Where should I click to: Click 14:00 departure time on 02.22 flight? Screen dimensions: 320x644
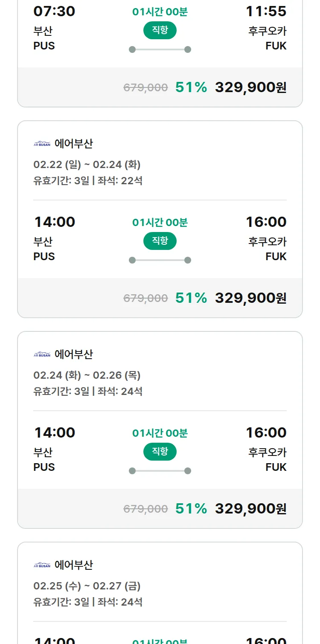[54, 222]
